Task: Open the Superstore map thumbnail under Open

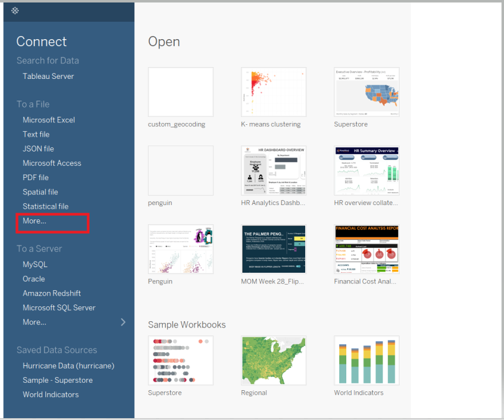Action: tap(367, 92)
